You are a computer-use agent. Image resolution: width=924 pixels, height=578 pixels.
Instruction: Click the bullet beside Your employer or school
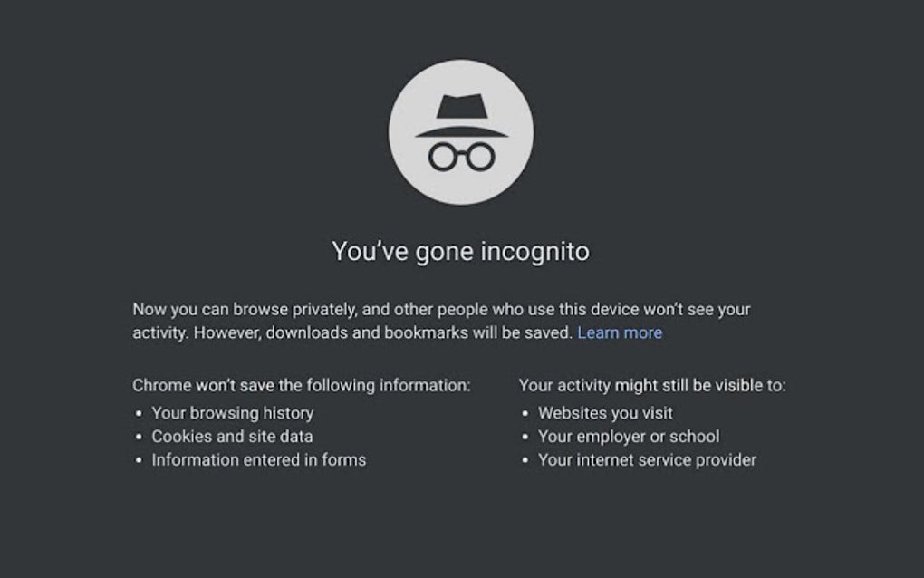(x=525, y=438)
